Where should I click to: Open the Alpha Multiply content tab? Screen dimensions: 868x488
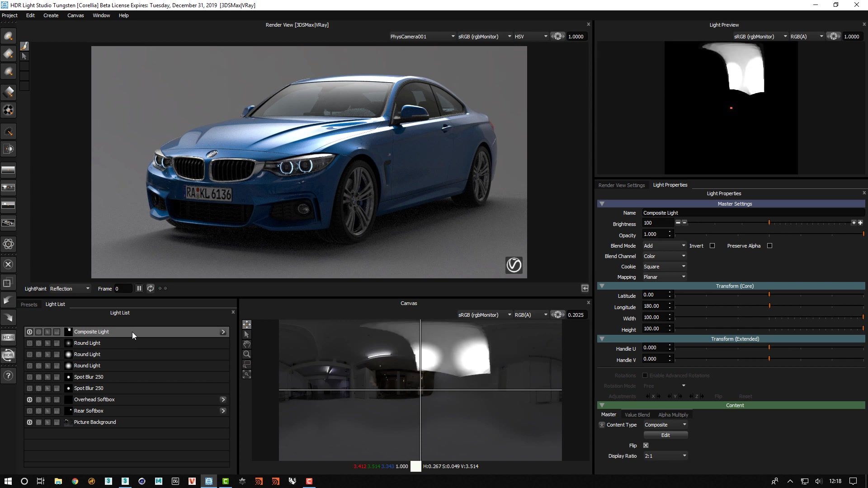coord(673,415)
